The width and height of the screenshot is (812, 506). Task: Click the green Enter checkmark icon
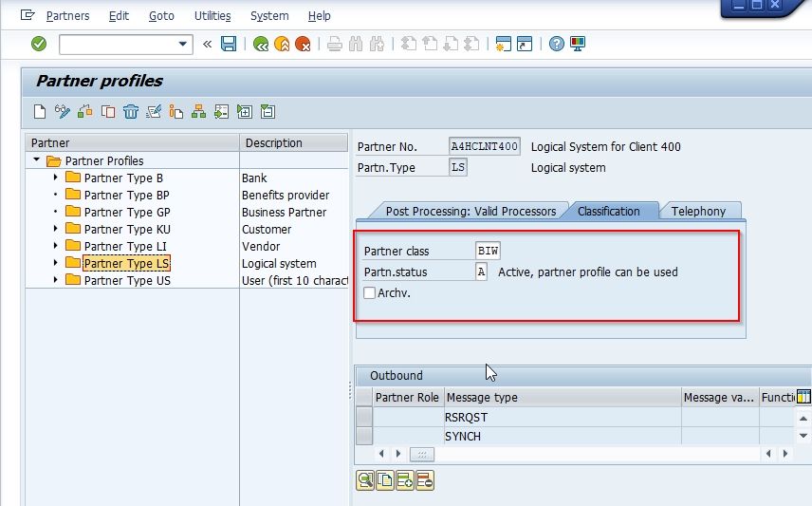tap(39, 44)
